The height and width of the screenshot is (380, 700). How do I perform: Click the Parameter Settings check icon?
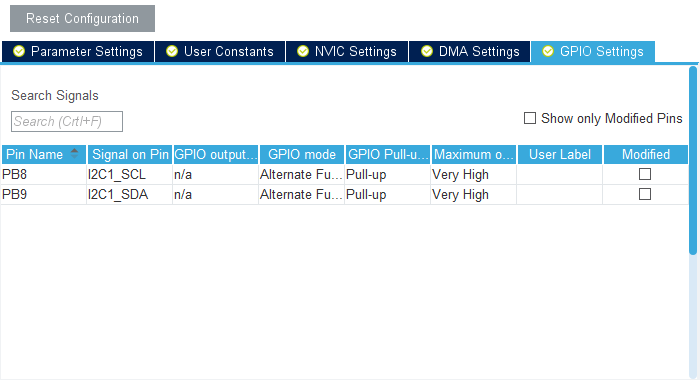pyautogui.click(x=19, y=51)
